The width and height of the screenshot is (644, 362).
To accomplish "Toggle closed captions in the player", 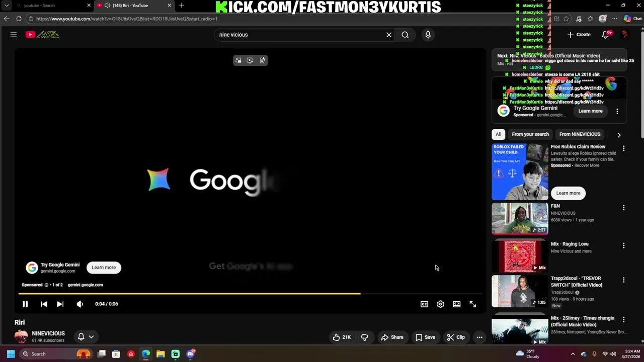I will pos(424,304).
